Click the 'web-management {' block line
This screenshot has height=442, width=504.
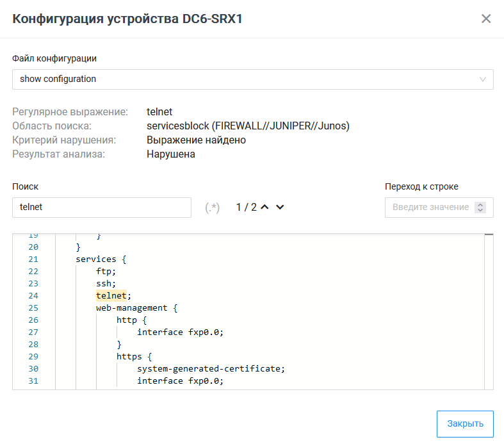136,307
